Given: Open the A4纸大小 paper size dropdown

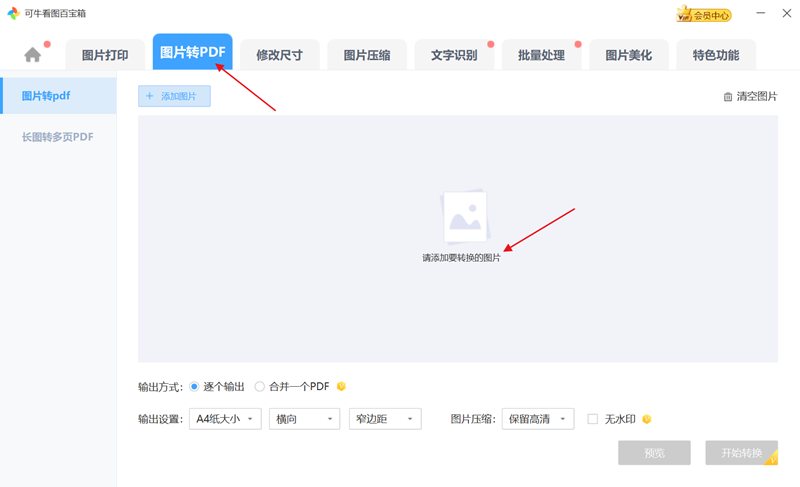Looking at the screenshot, I should pyautogui.click(x=225, y=419).
